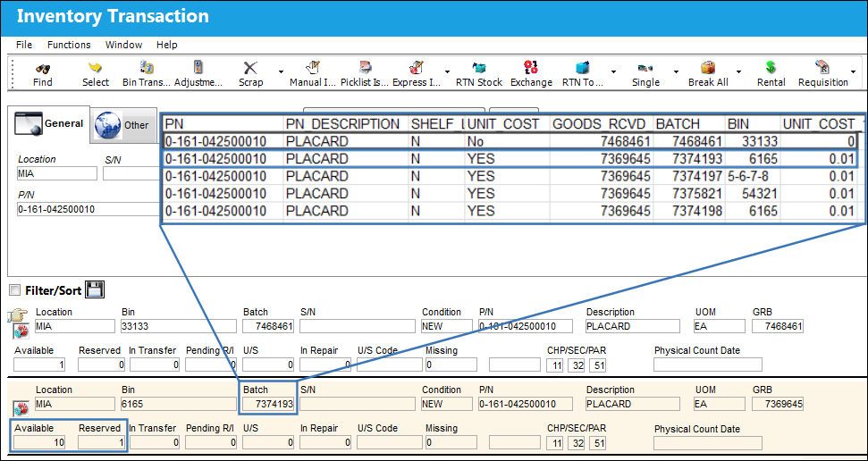Expand dropdown arrow next to Single
868x461 pixels.
(x=676, y=72)
